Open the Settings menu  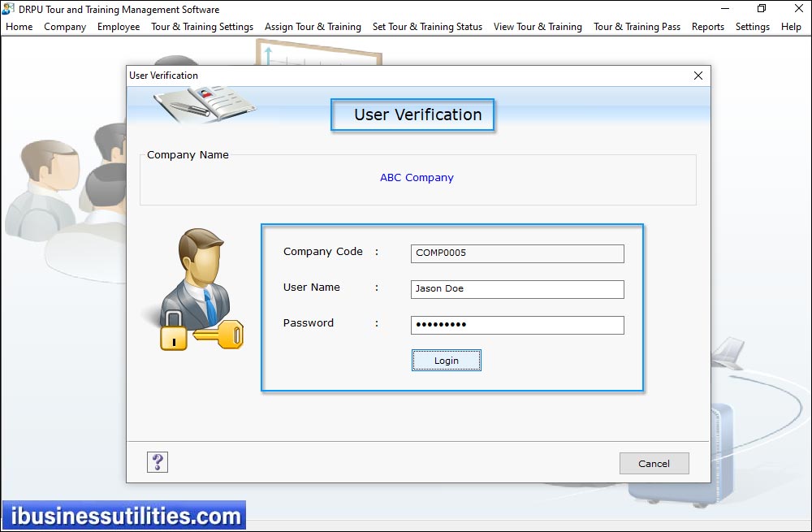753,27
